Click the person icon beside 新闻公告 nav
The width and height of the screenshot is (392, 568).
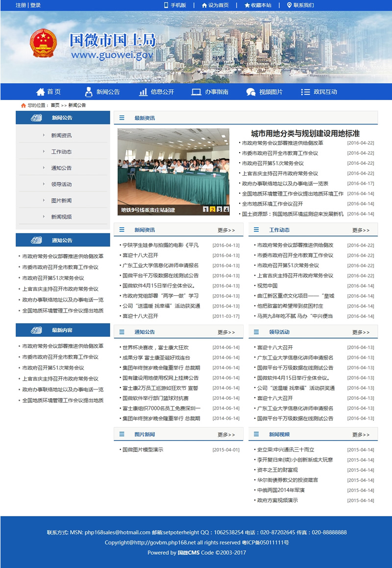point(89,92)
